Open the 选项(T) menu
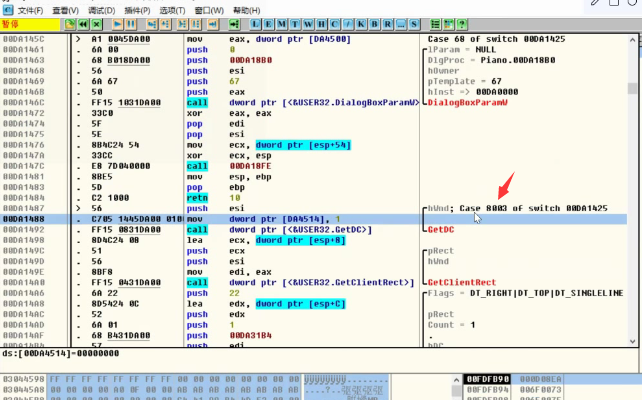 tap(172, 10)
